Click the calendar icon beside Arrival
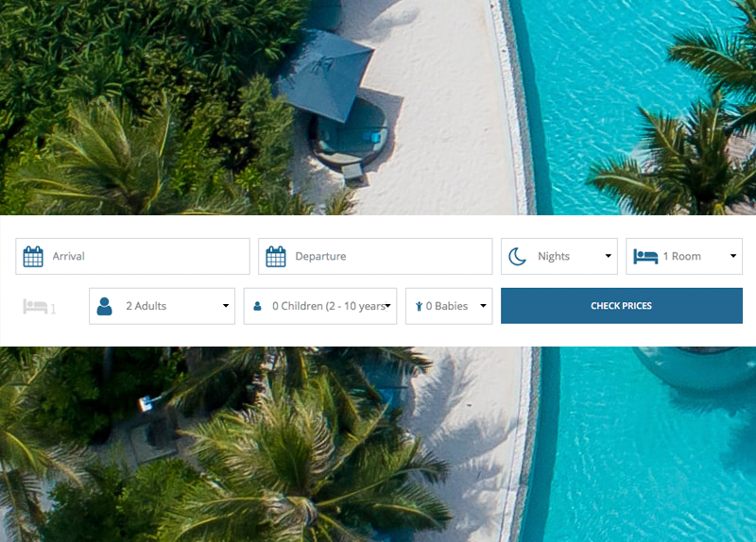The height and width of the screenshot is (542, 756). tap(33, 257)
